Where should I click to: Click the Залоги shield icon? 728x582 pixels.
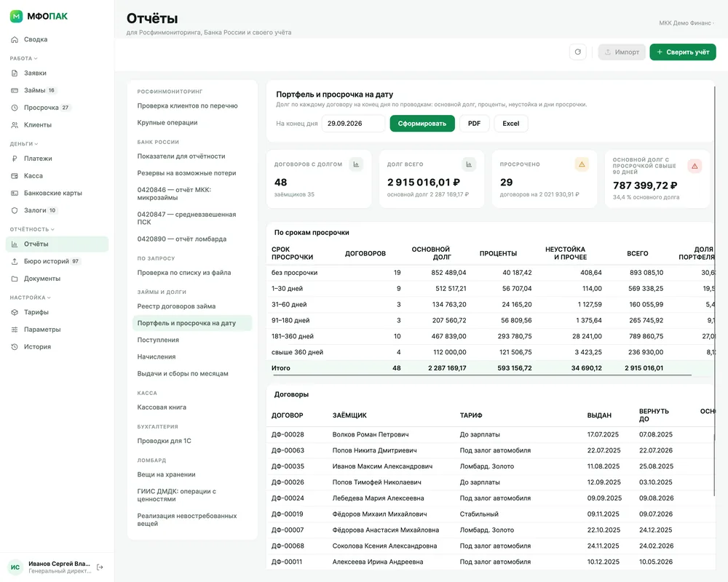click(15, 210)
